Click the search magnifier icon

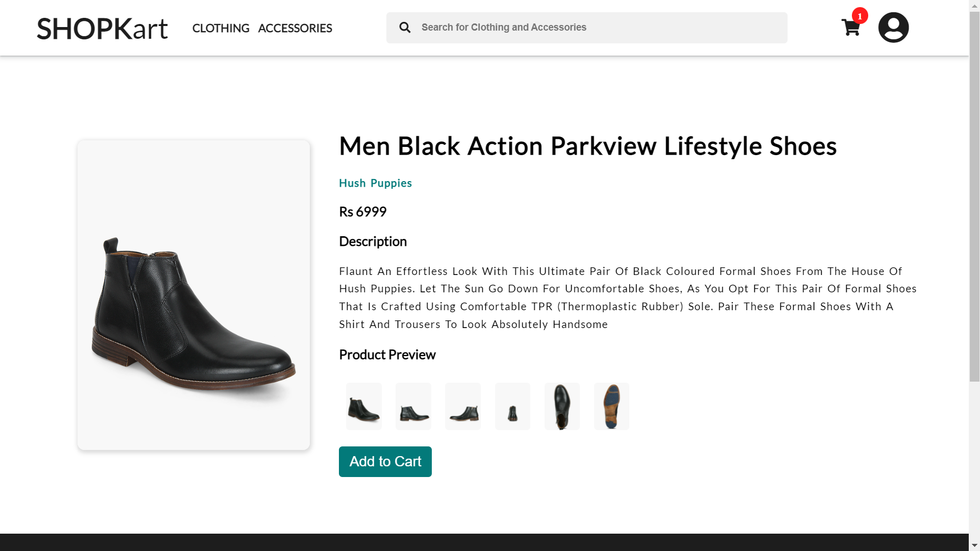coord(405,28)
